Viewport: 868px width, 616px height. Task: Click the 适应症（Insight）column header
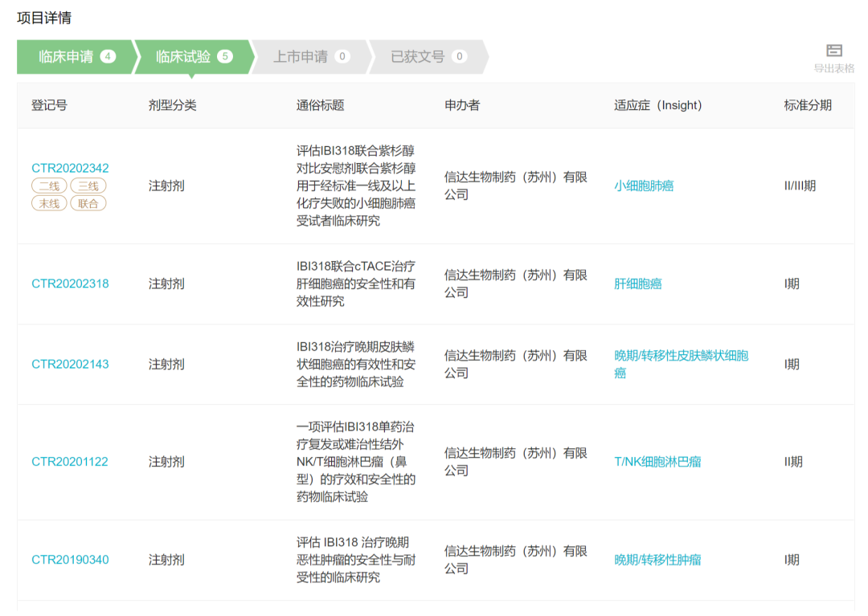[x=657, y=105]
